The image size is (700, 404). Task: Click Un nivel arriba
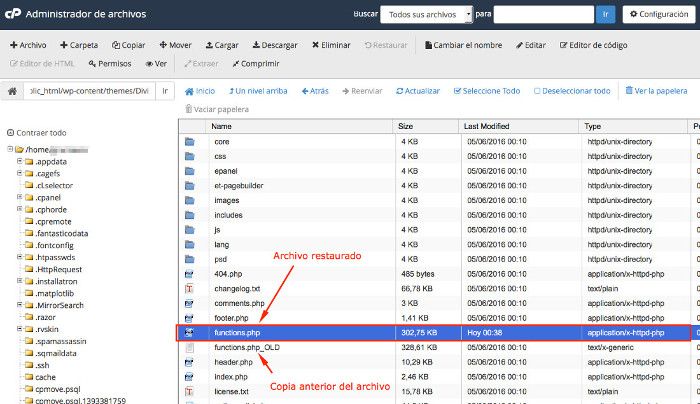(258, 91)
